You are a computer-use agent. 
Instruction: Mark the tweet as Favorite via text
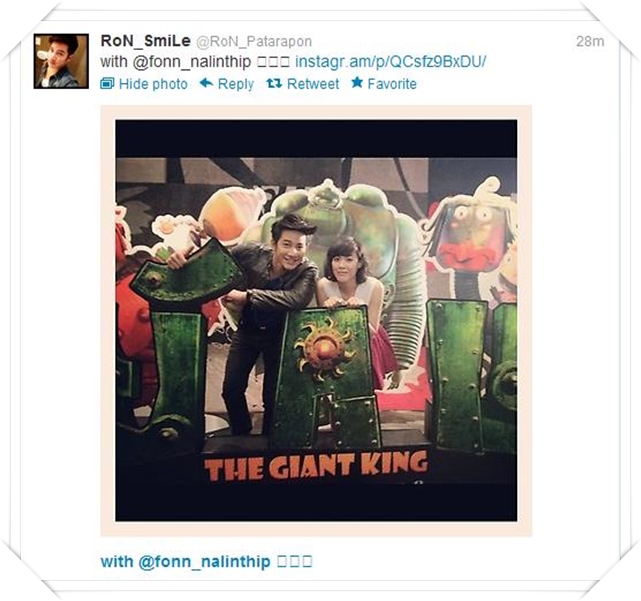[x=392, y=84]
